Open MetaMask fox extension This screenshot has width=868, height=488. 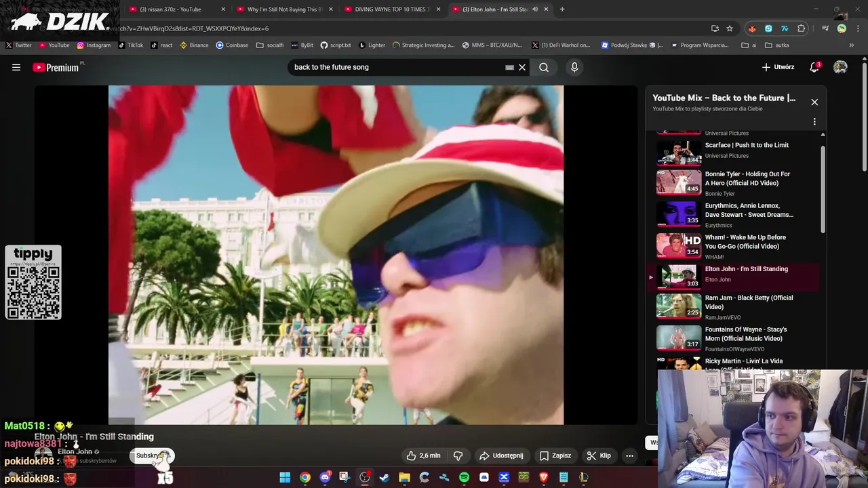click(x=752, y=28)
